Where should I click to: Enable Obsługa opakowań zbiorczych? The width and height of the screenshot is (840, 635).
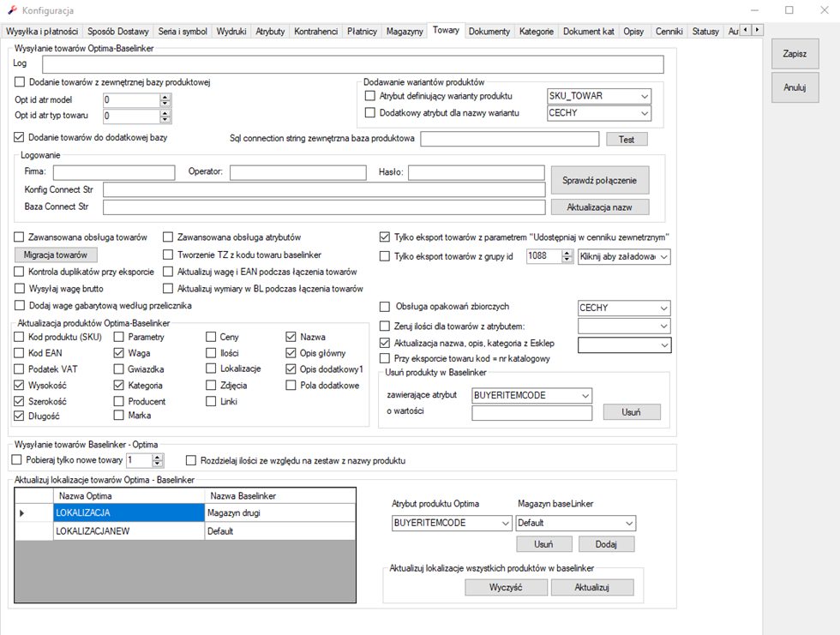tap(385, 307)
